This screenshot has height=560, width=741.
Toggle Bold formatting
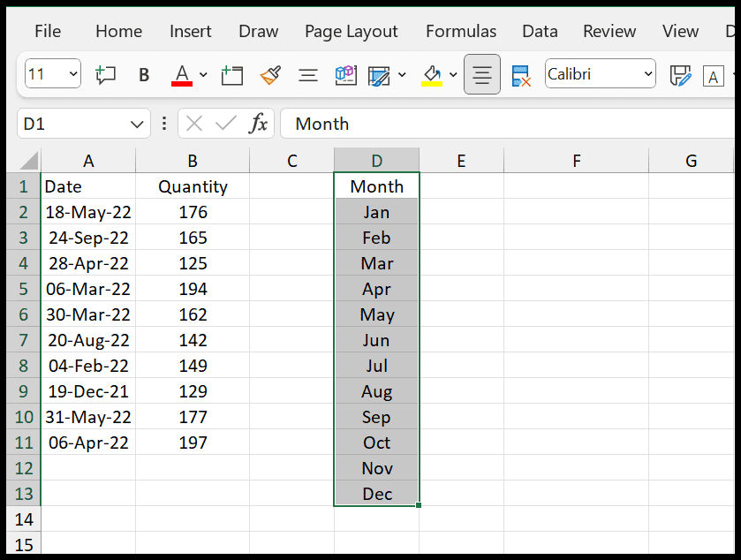click(144, 75)
